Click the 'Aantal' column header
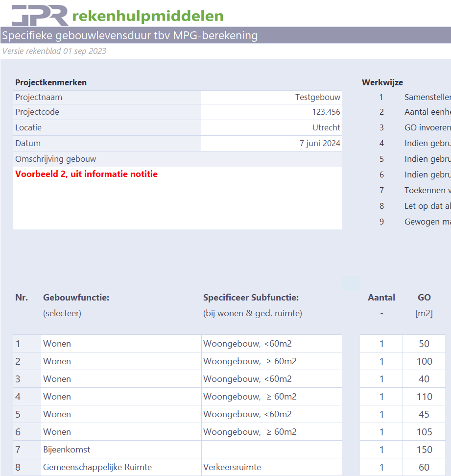Screen dimensions: 451x476 (x=381, y=298)
